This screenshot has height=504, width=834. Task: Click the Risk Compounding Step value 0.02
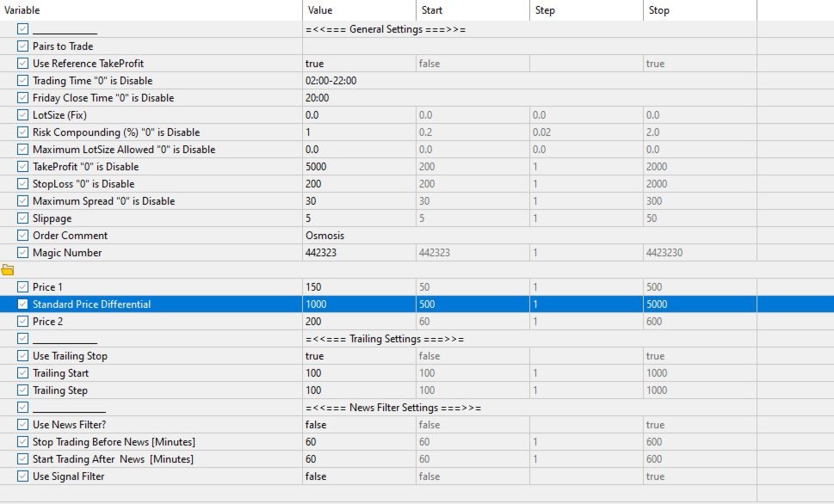541,132
